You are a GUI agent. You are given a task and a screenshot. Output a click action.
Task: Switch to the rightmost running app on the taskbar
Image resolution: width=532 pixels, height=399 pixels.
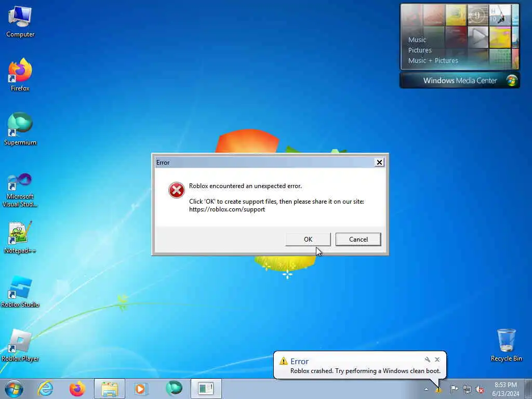[206, 389]
